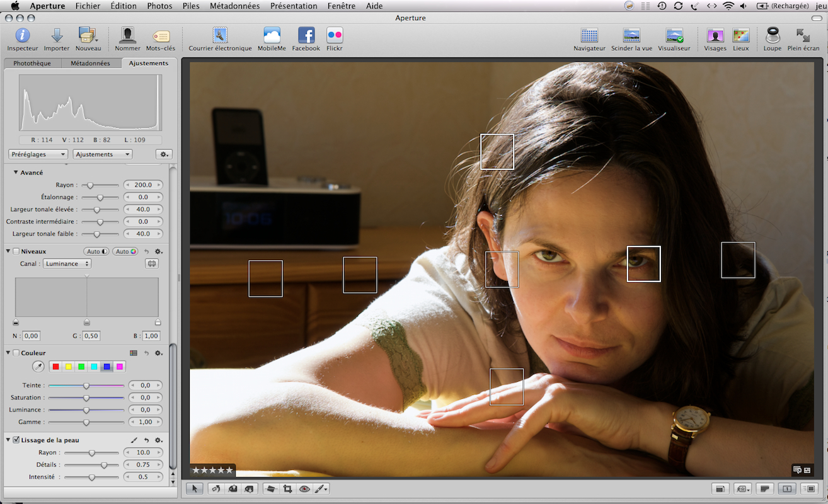Publish with the MobileMe icon
The height and width of the screenshot is (504, 828).
(272, 39)
